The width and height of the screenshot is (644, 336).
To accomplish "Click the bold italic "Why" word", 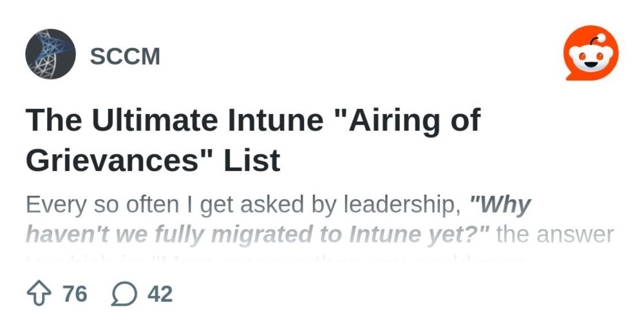I will pos(506,206).
